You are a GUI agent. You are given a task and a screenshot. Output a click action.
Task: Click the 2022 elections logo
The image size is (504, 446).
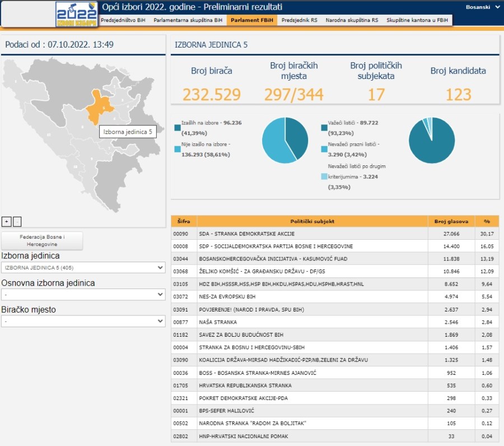click(x=77, y=14)
